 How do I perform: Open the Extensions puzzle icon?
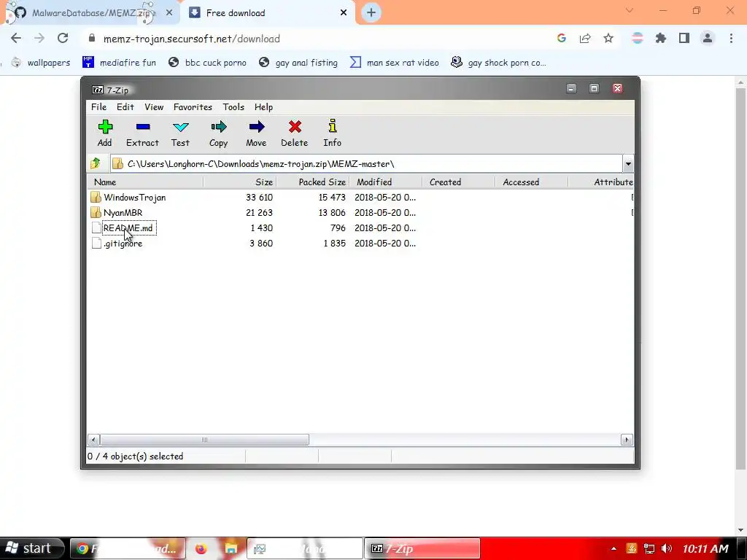[x=661, y=39]
